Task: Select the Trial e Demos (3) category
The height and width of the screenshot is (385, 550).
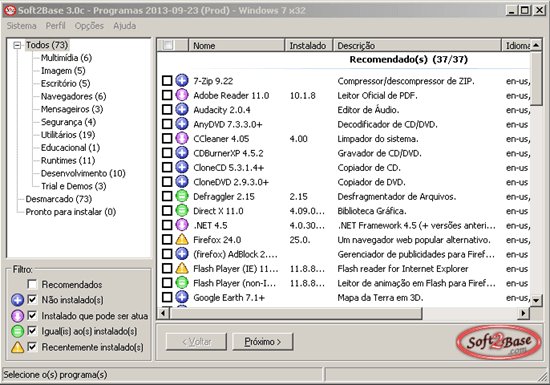Action: point(74,186)
